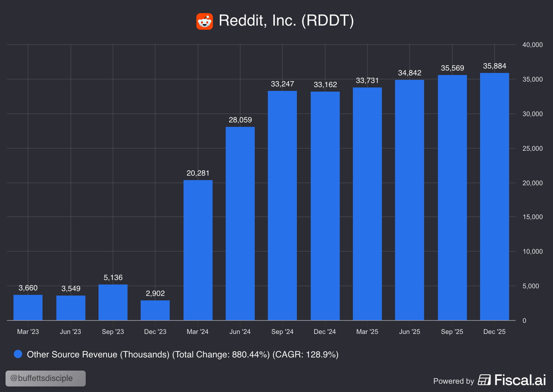Click the 33,162 value label
Viewport: 553px width, 392px height.
pos(325,85)
